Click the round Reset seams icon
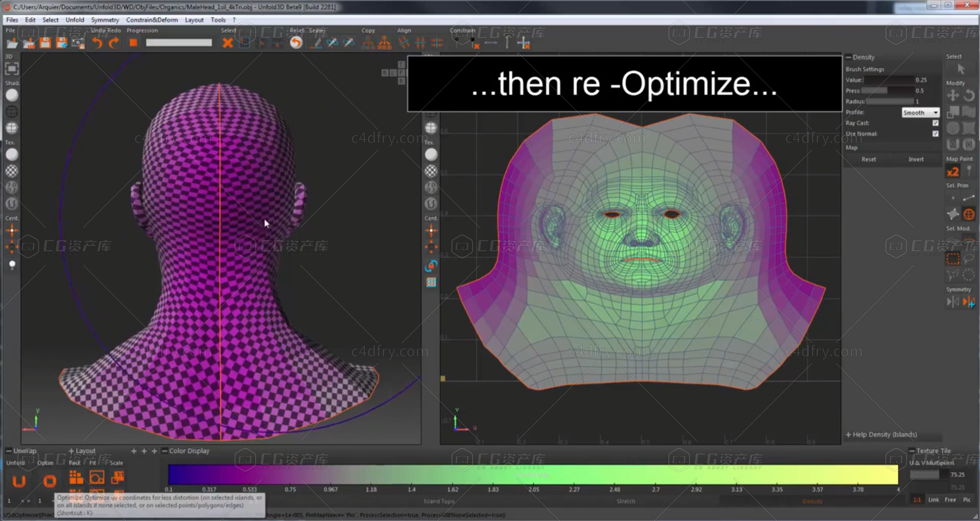 296,43
